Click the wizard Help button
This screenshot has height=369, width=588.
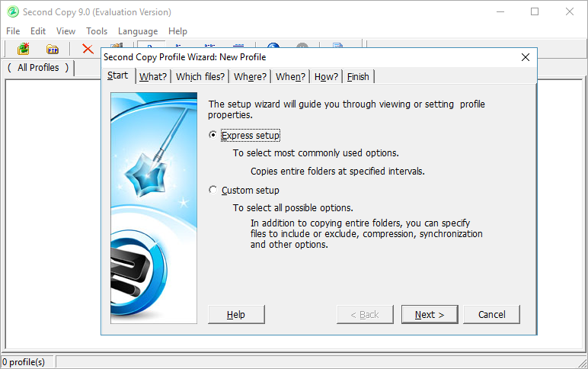[x=236, y=315]
